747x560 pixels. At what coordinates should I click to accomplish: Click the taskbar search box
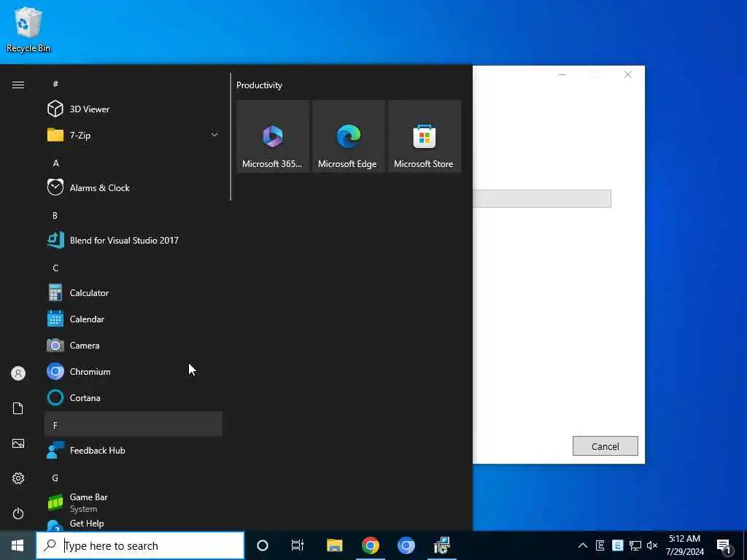(140, 545)
